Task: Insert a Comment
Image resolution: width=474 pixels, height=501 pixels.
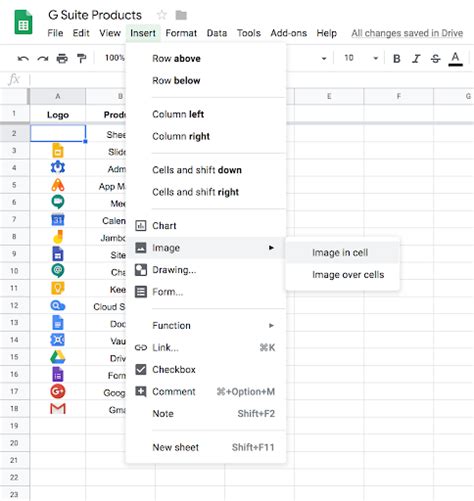Action: pos(206,392)
